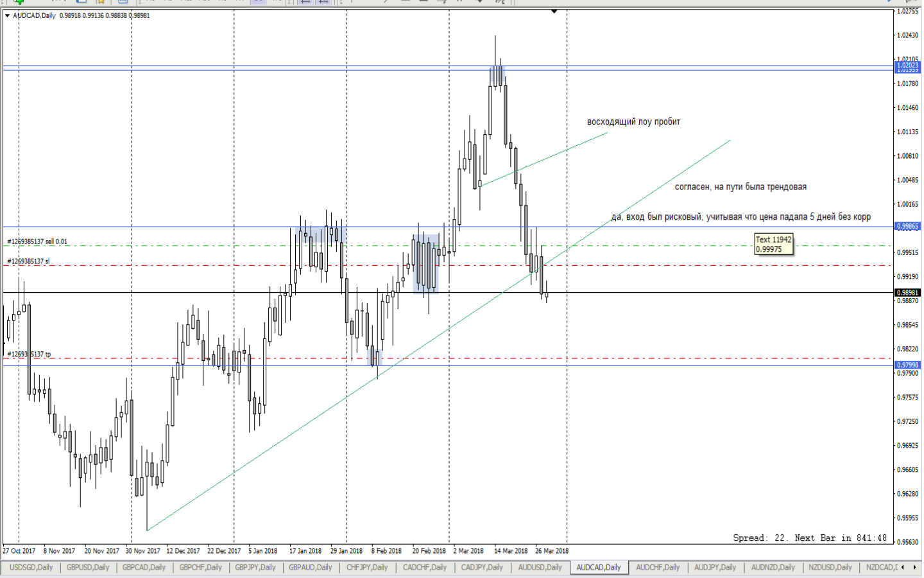
Task: Click the AUDCAD,Daily OHLC title text
Action: 81,15
